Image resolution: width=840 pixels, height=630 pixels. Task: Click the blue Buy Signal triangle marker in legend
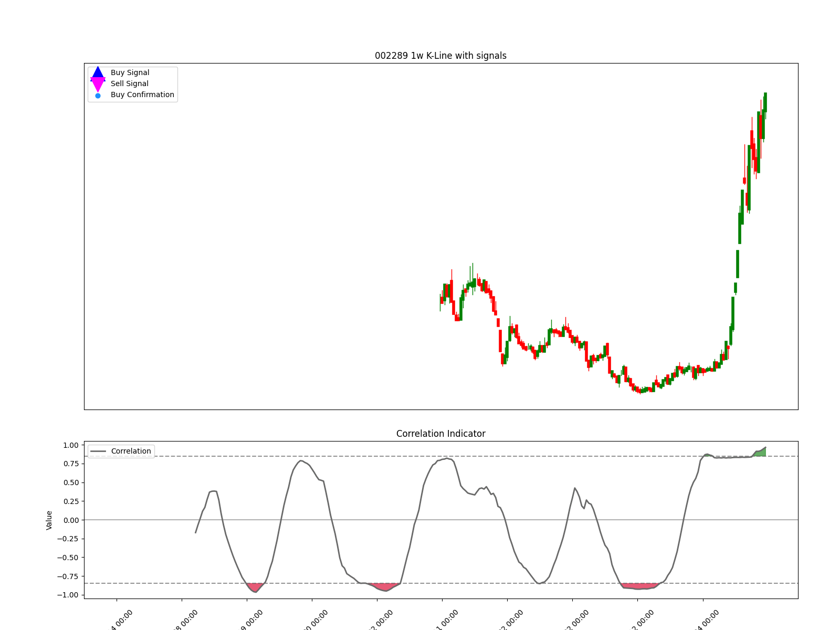point(98,73)
